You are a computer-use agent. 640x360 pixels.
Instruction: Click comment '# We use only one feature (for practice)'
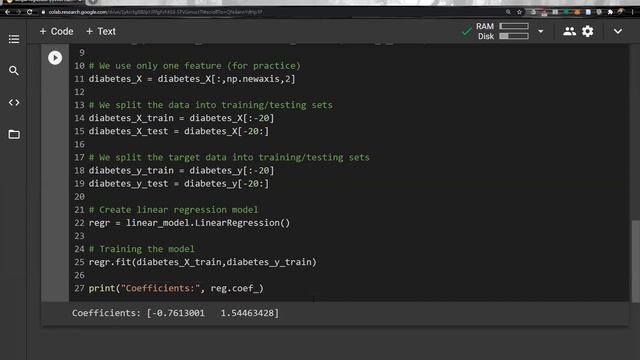(195, 66)
